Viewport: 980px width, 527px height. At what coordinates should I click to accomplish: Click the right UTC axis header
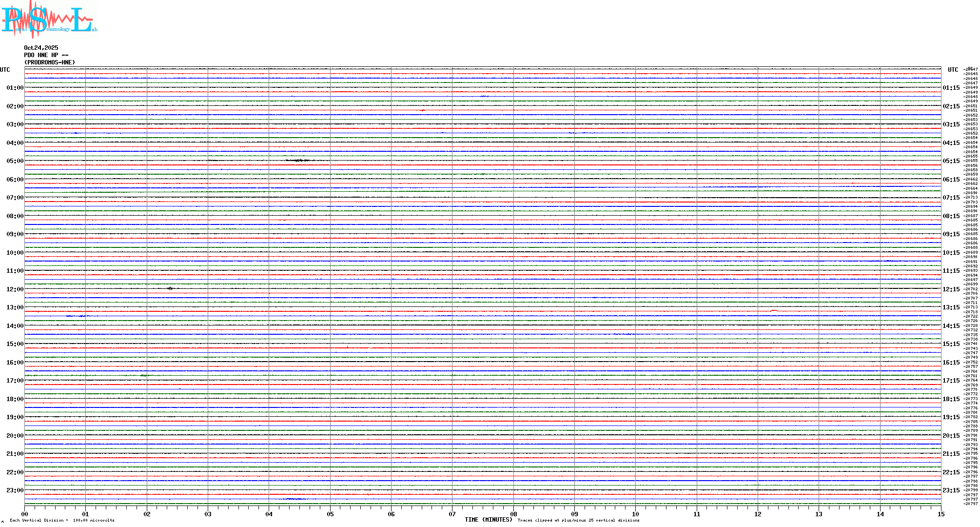tap(953, 70)
